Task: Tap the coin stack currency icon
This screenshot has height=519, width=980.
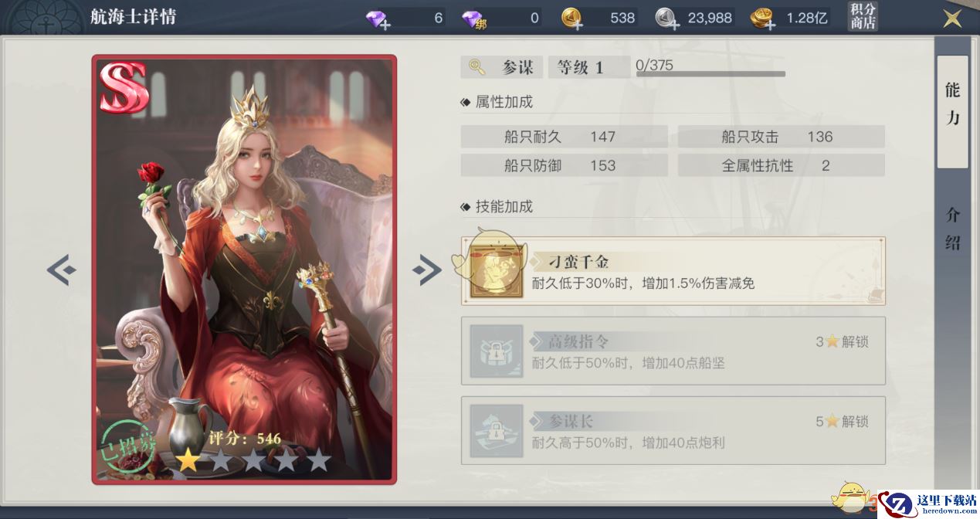Action: click(763, 19)
